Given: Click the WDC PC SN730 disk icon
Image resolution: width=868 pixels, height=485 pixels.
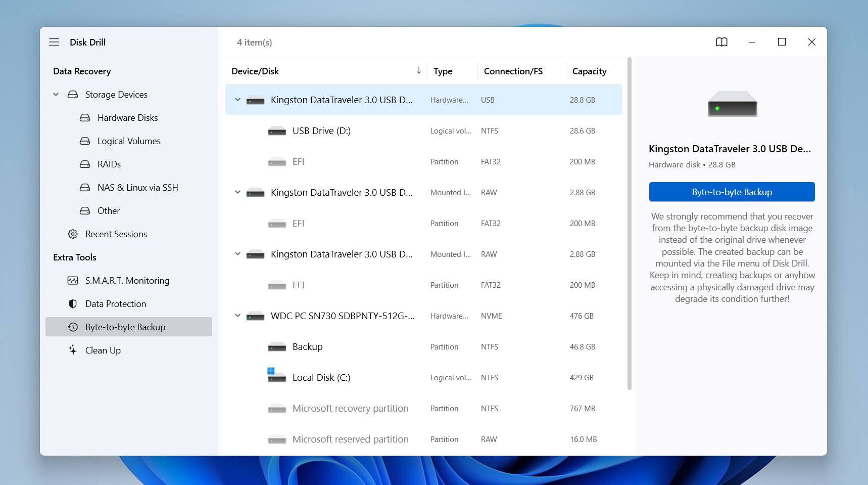Looking at the screenshot, I should coord(255,316).
